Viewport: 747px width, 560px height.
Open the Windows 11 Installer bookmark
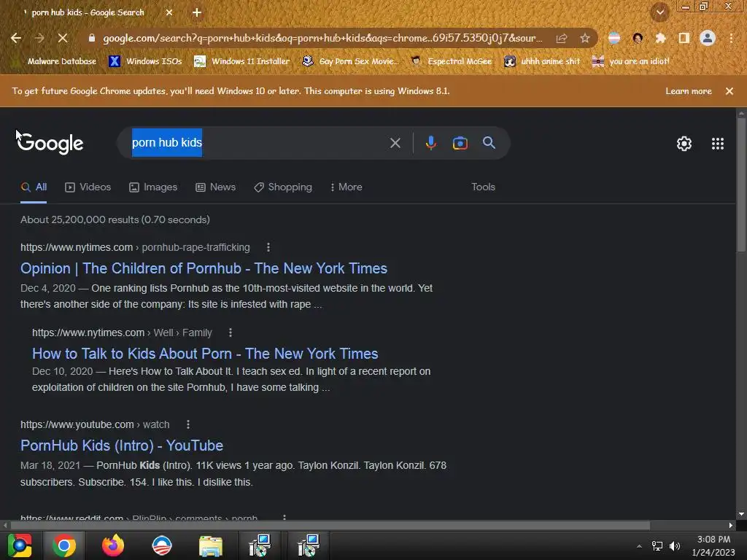[x=242, y=61]
